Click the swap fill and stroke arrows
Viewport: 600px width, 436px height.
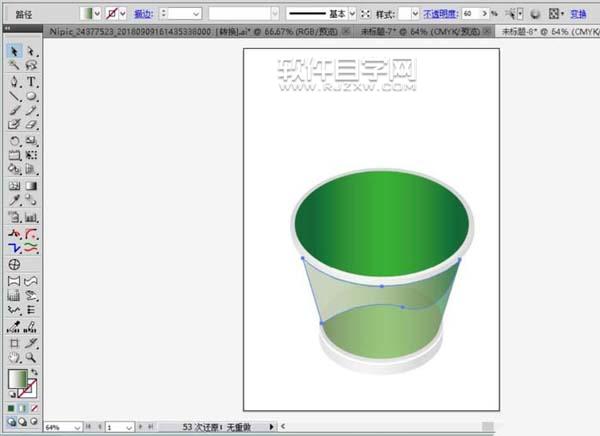click(34, 372)
